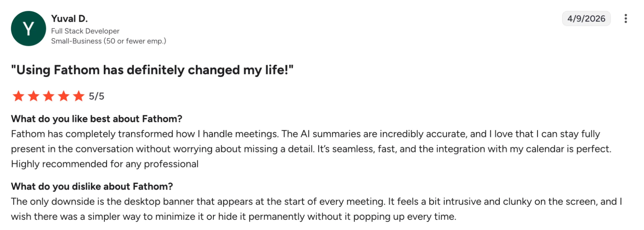Click the "What do you like best about Fathom?" heading
644x230 pixels.
point(97,119)
